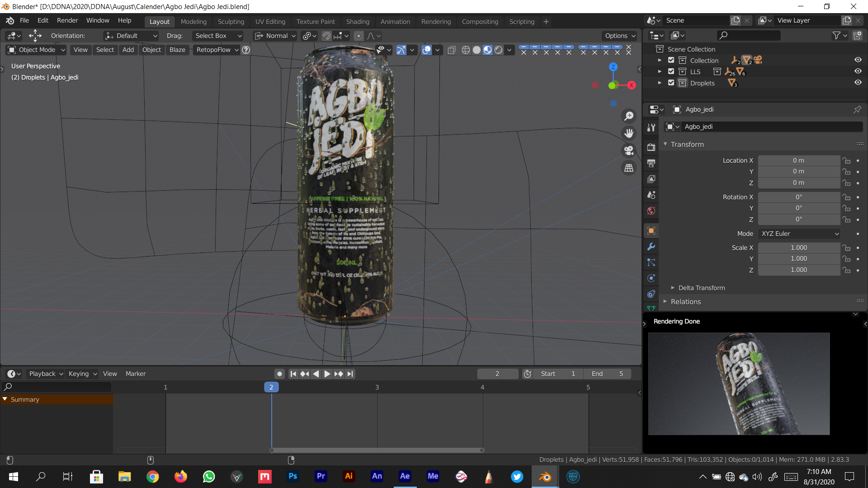
Task: Open the Object Mode dropdown
Action: 37,50
